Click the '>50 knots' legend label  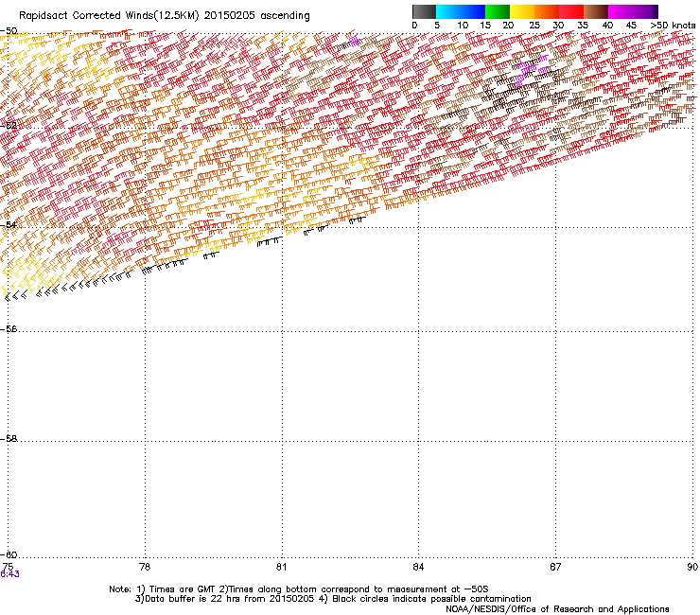[673, 26]
